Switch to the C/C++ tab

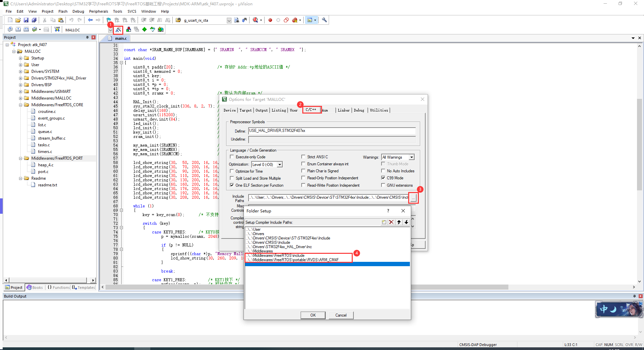pyautogui.click(x=311, y=110)
